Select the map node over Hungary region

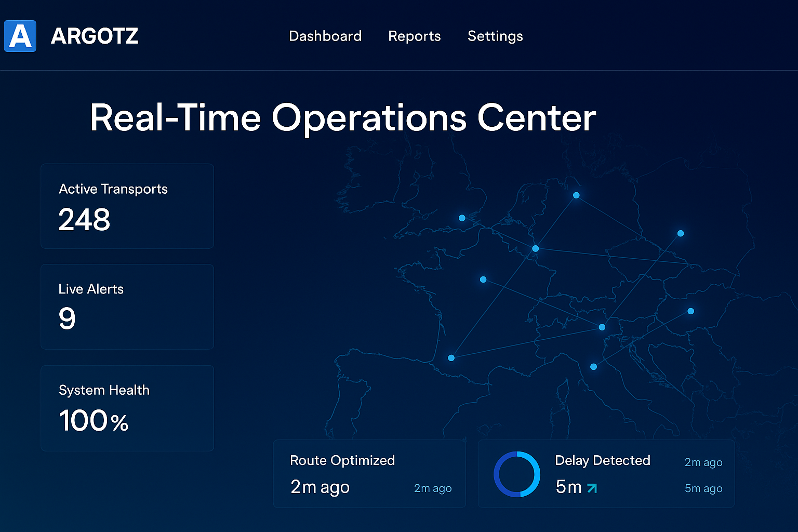691,311
